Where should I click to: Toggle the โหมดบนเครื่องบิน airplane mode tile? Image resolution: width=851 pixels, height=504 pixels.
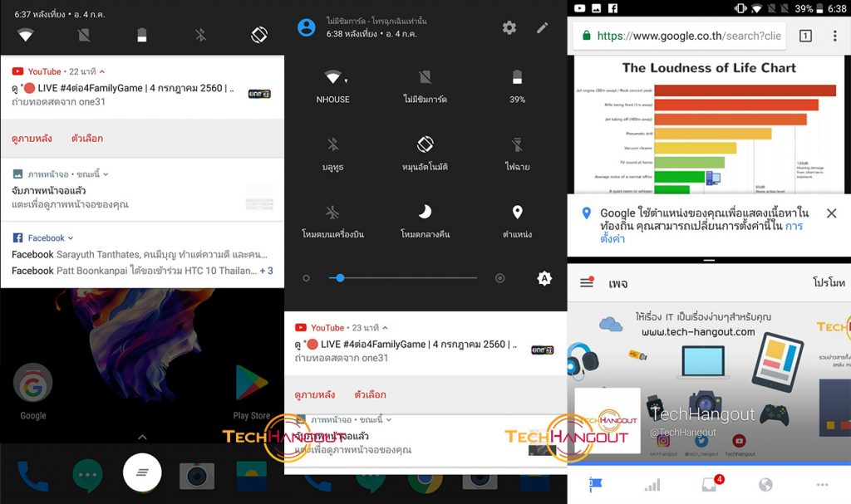(x=332, y=222)
